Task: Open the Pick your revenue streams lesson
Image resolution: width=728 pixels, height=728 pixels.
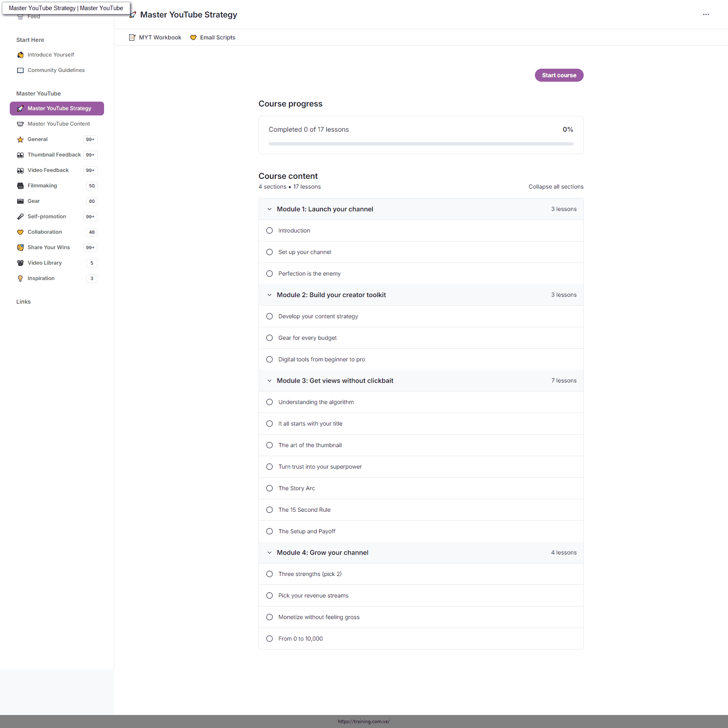Action: [313, 595]
